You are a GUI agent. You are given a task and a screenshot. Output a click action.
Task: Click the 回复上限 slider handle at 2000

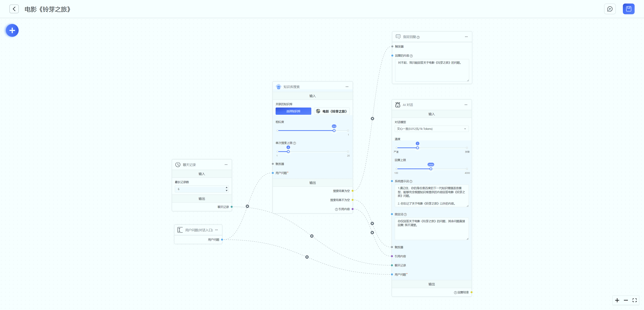431,169
